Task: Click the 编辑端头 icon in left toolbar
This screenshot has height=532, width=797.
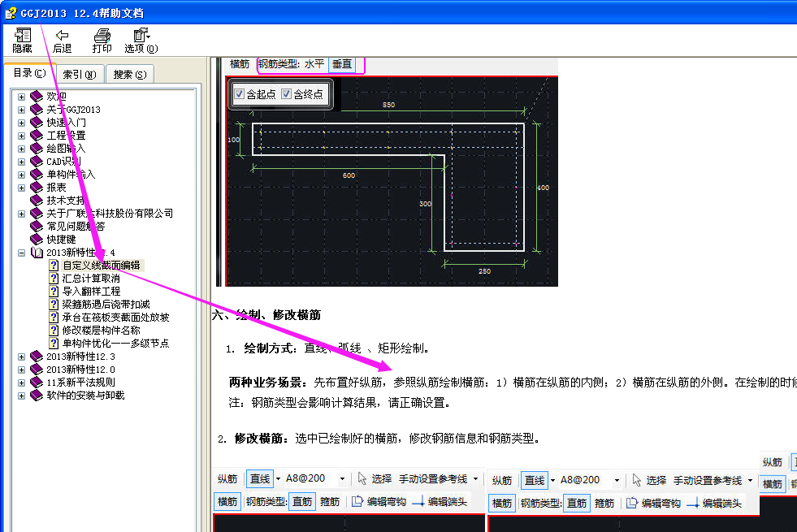Action: click(x=418, y=502)
